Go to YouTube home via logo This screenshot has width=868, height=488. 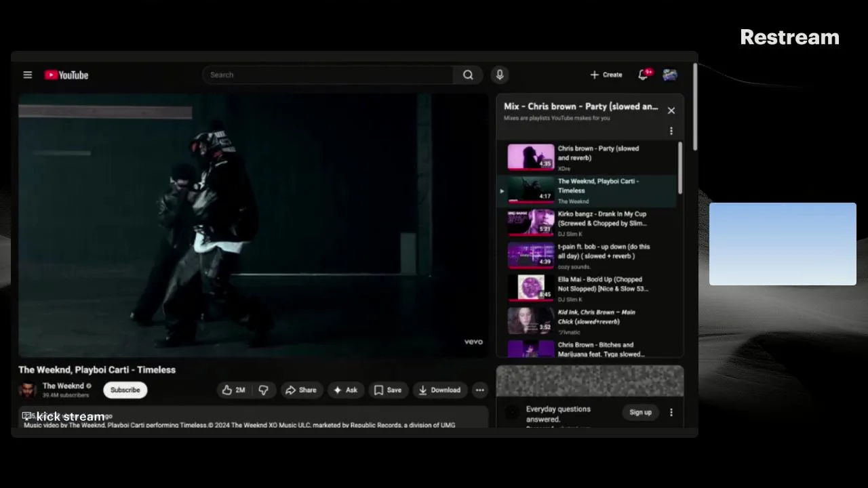(66, 75)
